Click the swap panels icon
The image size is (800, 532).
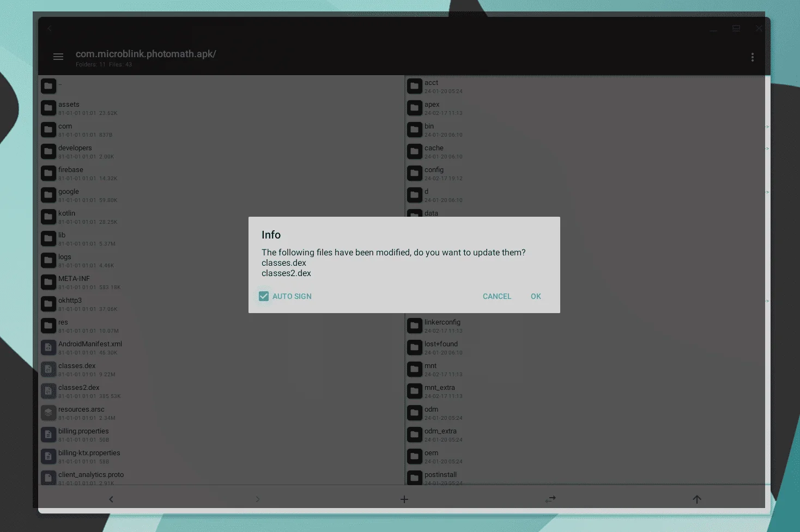click(550, 499)
